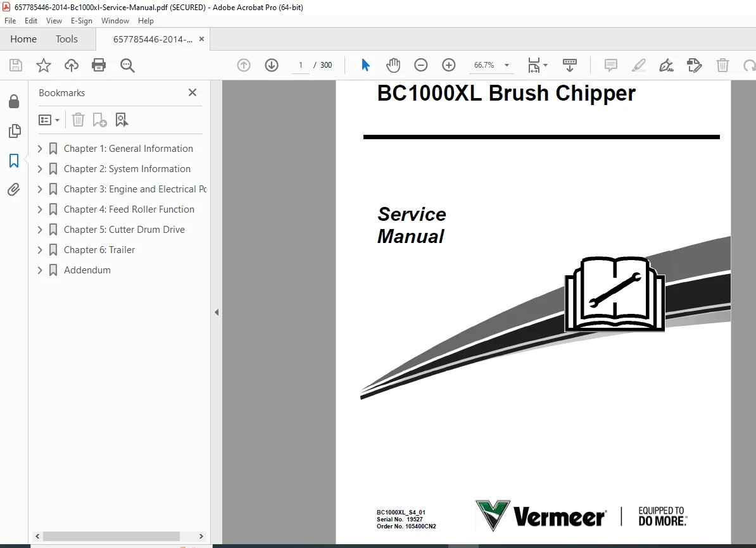Delete the selected bookmark with the panel trash icon
This screenshot has width=756, height=548.
click(x=78, y=120)
